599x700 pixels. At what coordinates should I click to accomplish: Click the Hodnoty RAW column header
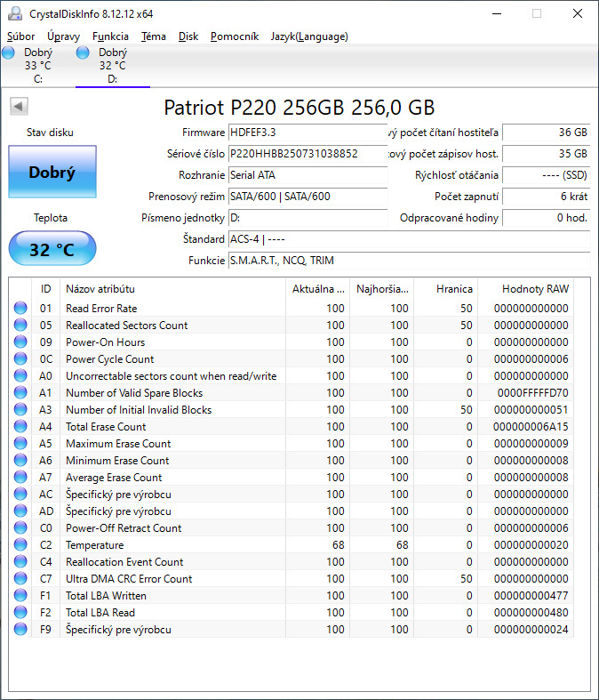click(526, 289)
